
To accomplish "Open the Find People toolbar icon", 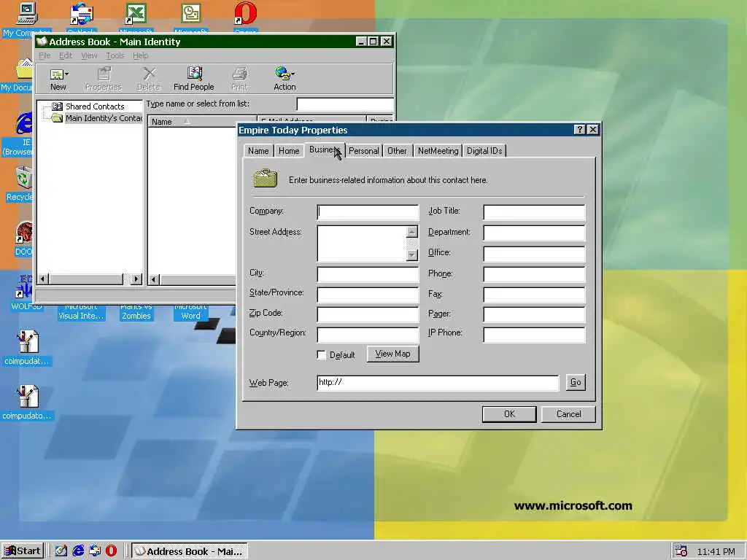I will (x=194, y=74).
